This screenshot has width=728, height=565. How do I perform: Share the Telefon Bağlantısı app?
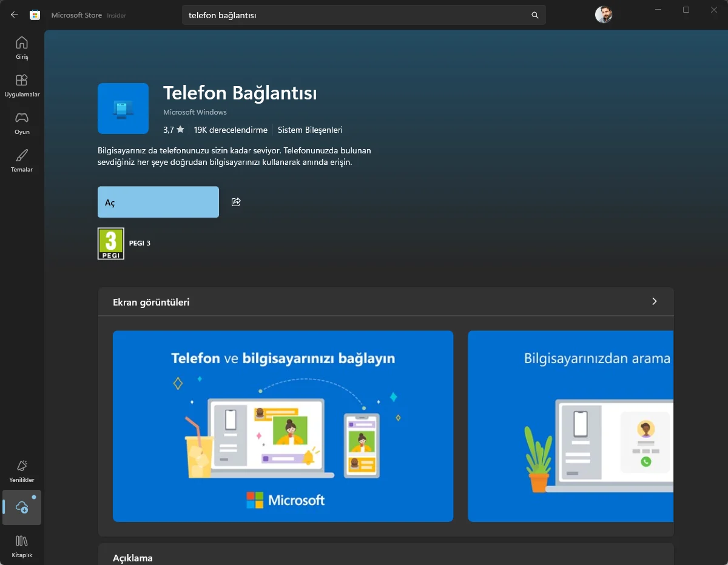click(236, 202)
